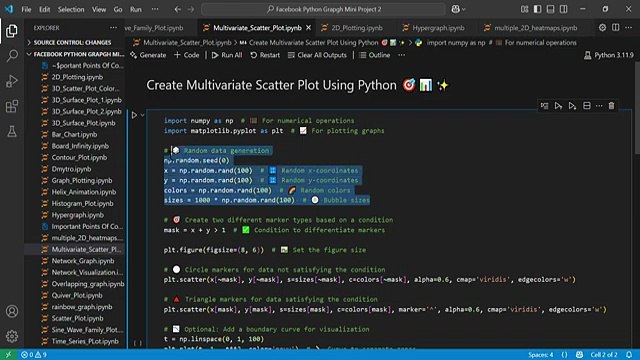Open the notebook settings gear icon
The image size is (640, 360).
pyautogui.click(x=602, y=28)
